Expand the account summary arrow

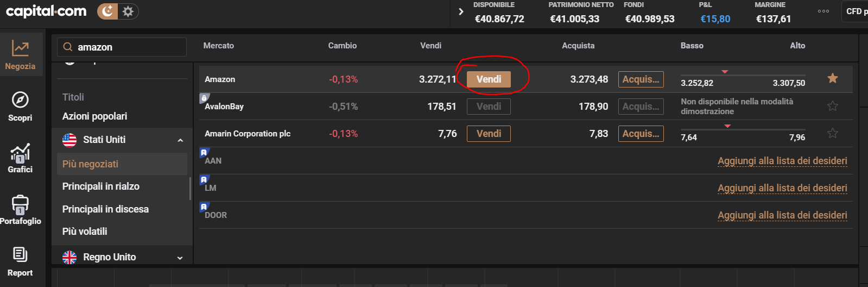[x=461, y=11]
